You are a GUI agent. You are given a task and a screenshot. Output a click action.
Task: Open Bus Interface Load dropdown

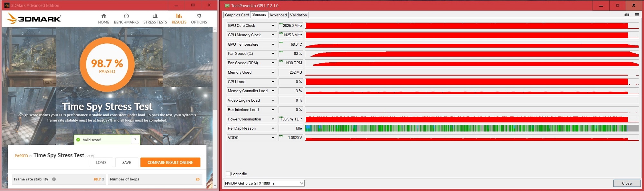(x=273, y=110)
